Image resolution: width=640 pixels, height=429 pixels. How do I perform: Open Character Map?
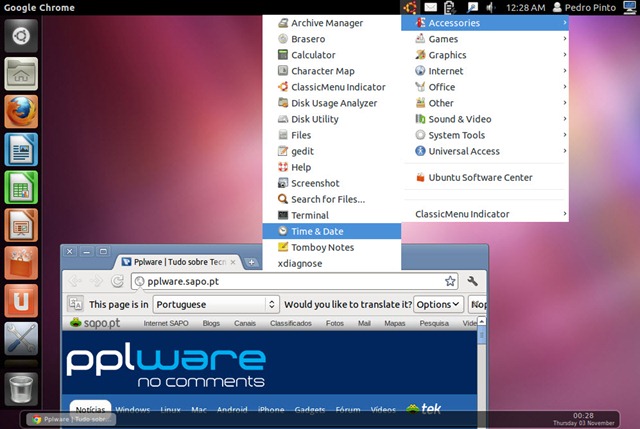tap(332, 71)
